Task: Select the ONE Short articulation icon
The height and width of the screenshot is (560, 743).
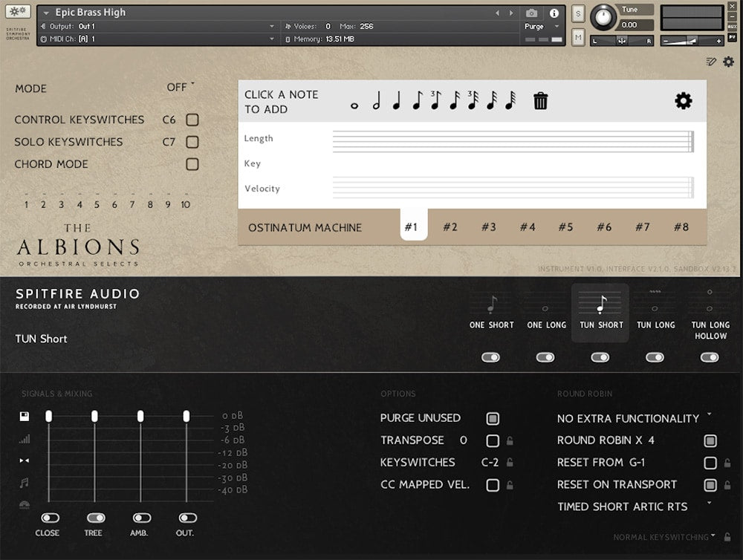Action: [491, 305]
